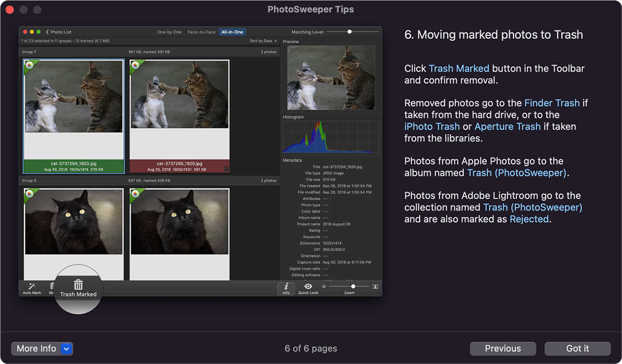This screenshot has height=364, width=622.
Task: Switch to Face-to-Face mode
Action: point(201,32)
